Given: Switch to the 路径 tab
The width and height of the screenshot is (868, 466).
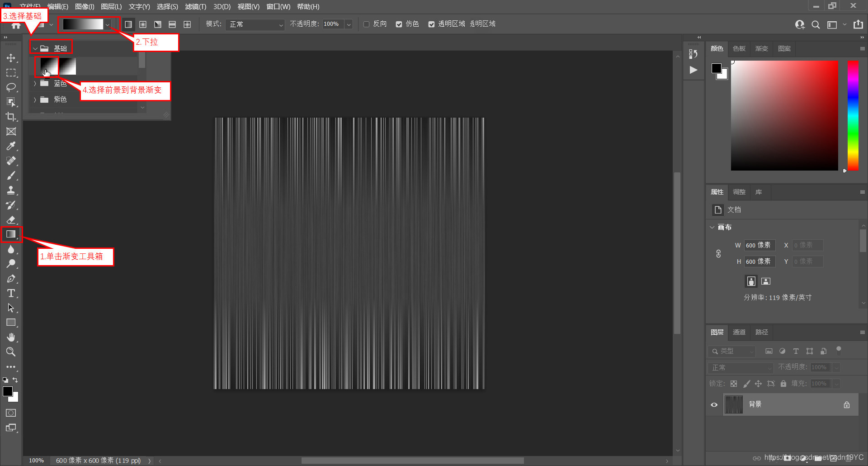Looking at the screenshot, I should point(762,332).
